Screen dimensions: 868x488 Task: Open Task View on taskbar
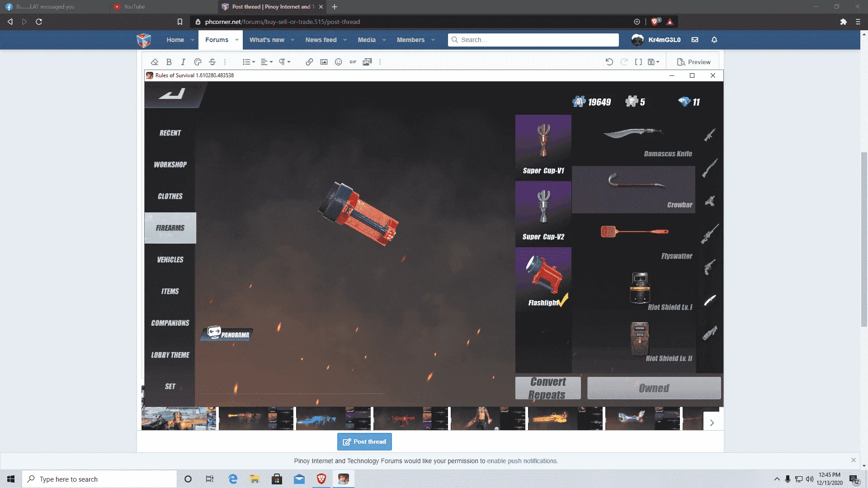click(x=209, y=479)
